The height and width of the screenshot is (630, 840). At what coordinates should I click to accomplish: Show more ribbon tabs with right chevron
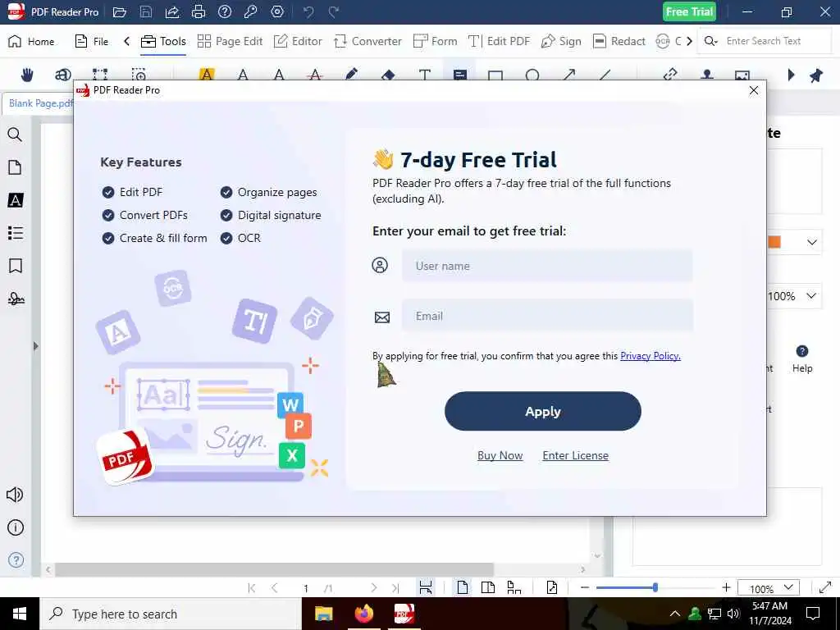689,41
